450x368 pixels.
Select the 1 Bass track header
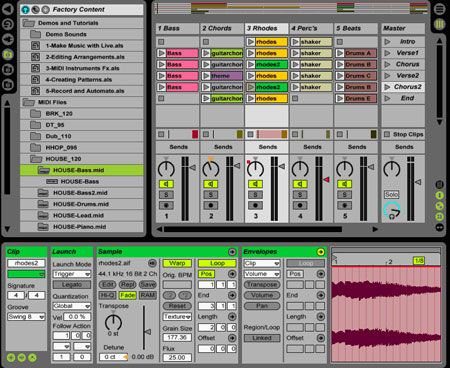pyautogui.click(x=177, y=28)
